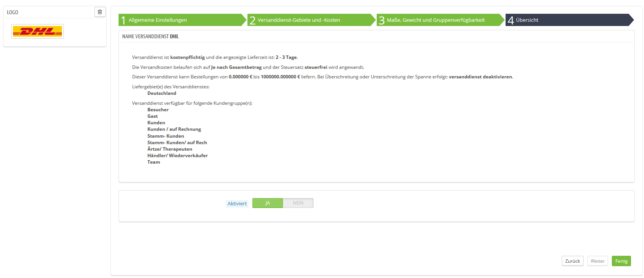
Task: Click the Kunden / auf Rechnung entry
Action: click(174, 129)
